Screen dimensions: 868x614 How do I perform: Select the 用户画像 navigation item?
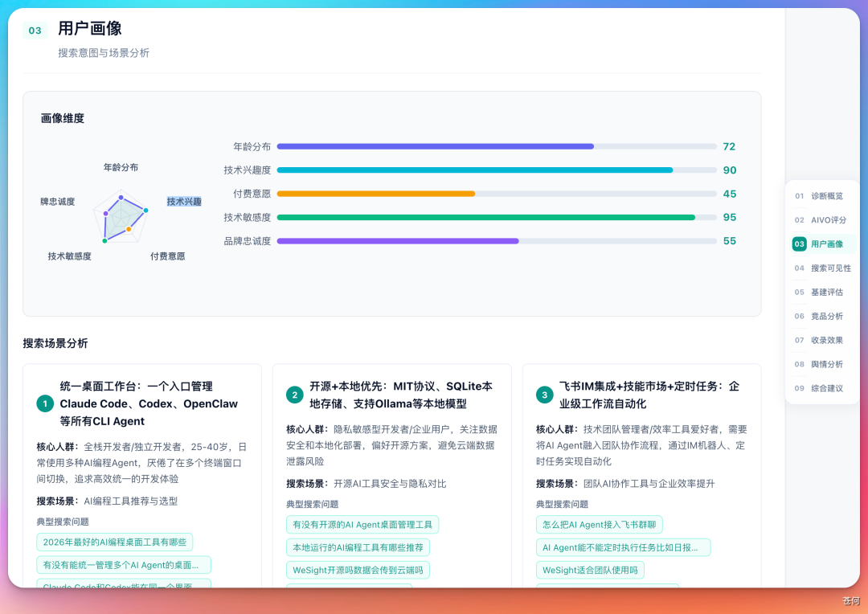824,244
